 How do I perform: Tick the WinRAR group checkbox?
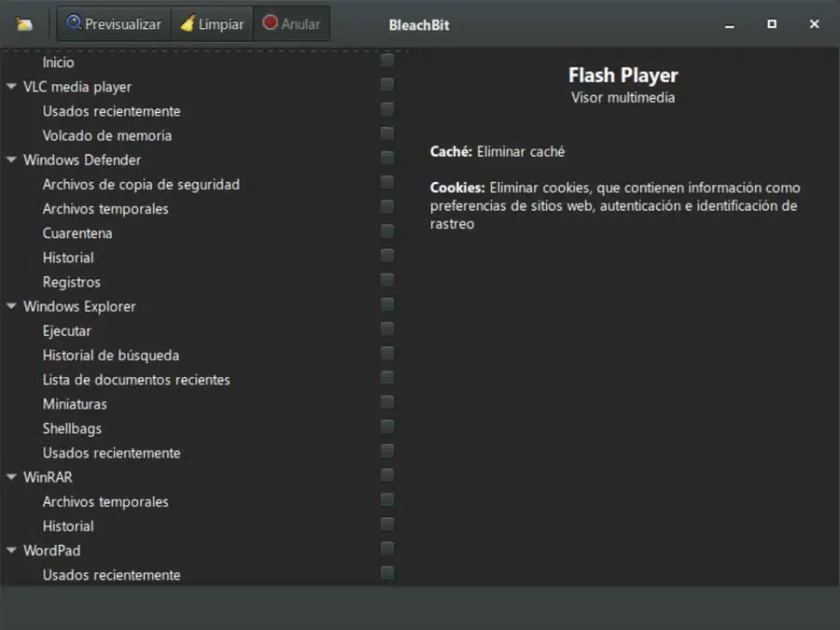pos(386,475)
